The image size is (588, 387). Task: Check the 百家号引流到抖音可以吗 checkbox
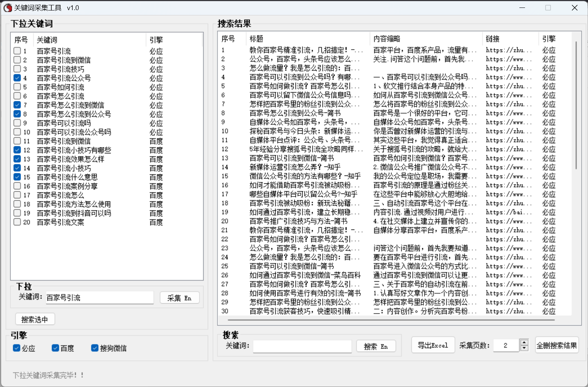(x=17, y=213)
